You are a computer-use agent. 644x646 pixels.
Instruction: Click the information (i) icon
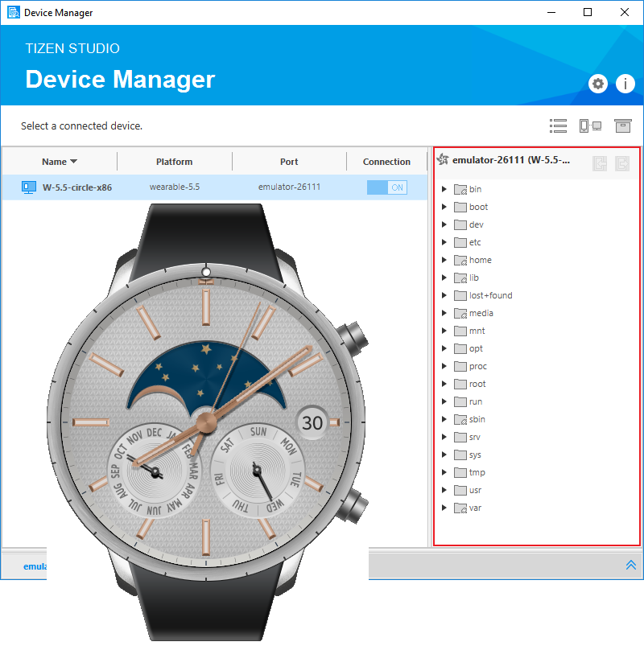tap(625, 84)
